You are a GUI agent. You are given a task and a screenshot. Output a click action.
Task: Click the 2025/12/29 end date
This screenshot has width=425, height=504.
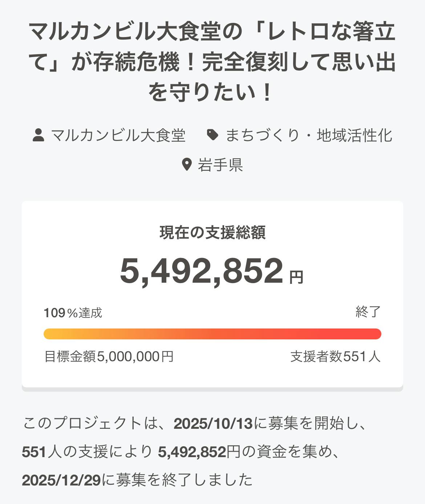[61, 480]
